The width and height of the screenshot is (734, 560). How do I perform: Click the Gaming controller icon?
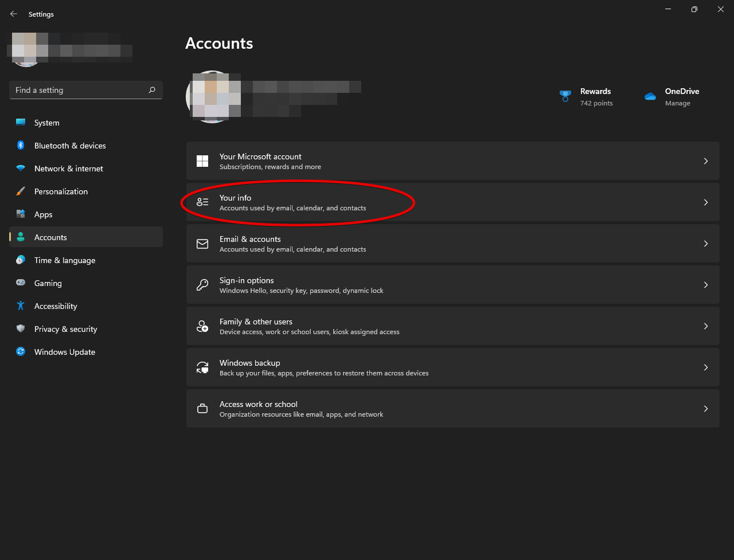(x=21, y=283)
